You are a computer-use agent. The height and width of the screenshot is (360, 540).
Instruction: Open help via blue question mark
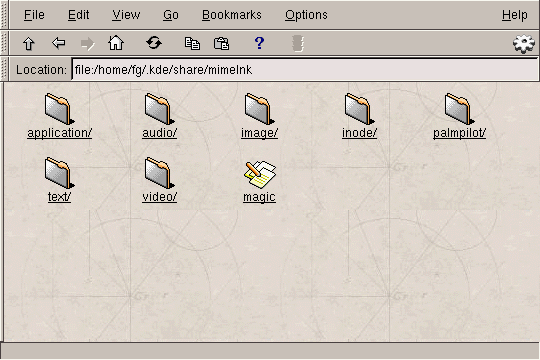click(259, 43)
